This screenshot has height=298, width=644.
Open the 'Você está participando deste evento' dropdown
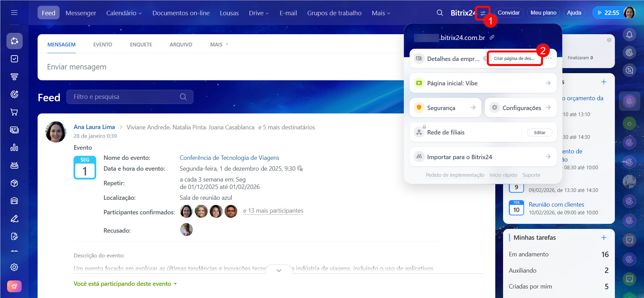pyautogui.click(x=125, y=284)
